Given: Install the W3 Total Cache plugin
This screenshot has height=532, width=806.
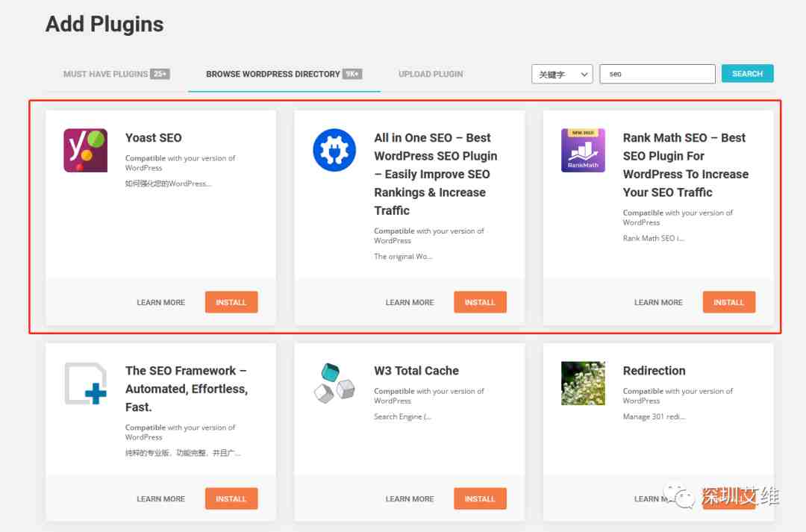Looking at the screenshot, I should [x=480, y=498].
